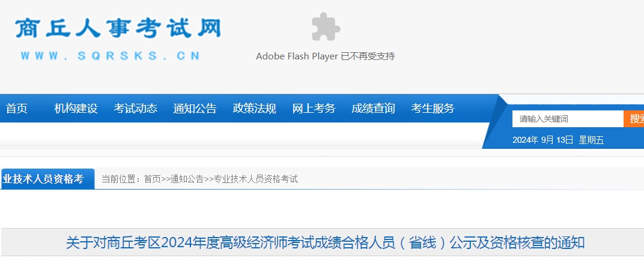Open 通知公告 in the navigation bar
Viewport: 644px width, 264px height.
coord(195,109)
